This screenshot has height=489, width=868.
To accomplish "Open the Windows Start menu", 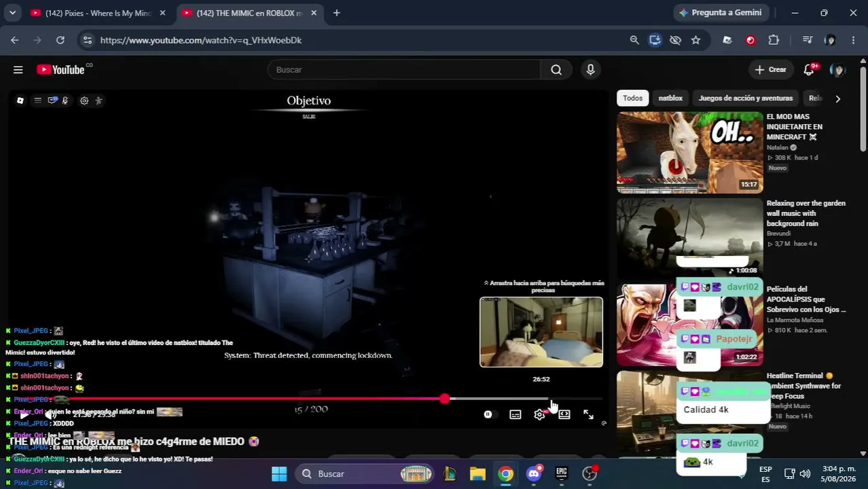I will [x=279, y=473].
